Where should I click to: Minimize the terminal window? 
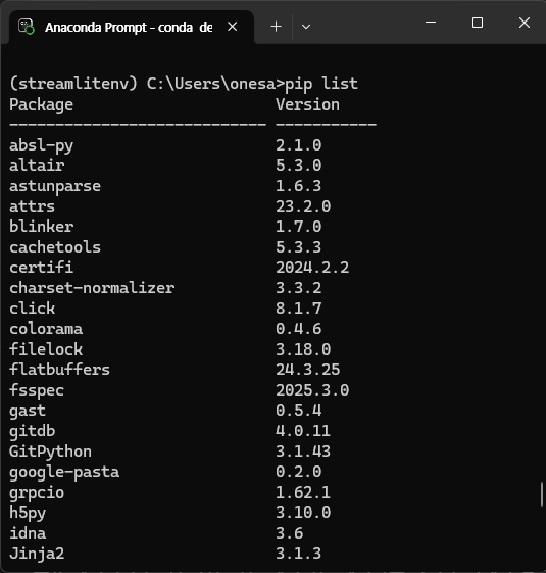click(x=431, y=23)
